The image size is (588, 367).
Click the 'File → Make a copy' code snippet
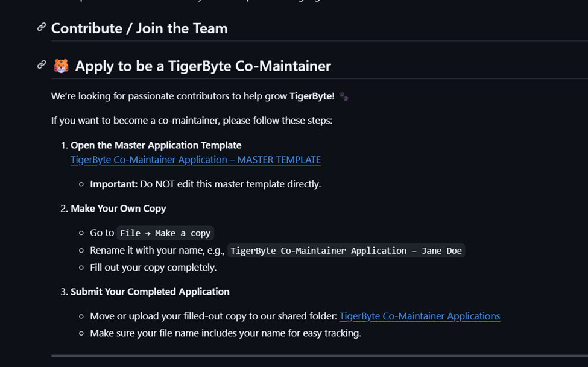pos(165,233)
